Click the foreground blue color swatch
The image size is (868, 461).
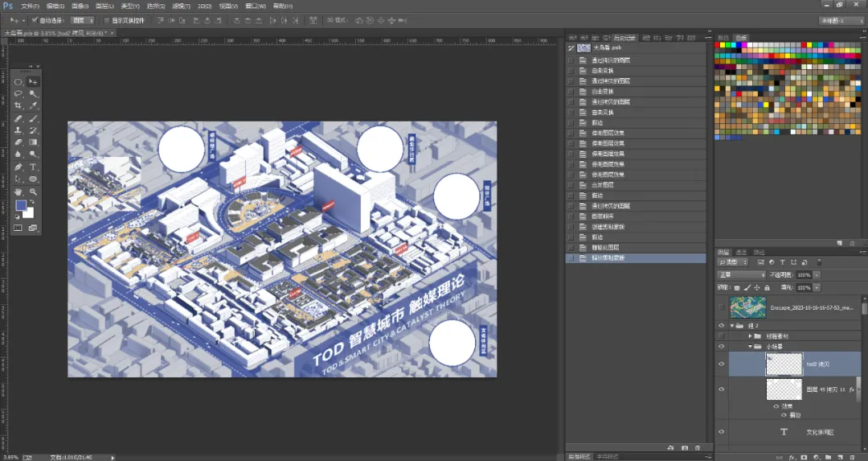[x=21, y=205]
